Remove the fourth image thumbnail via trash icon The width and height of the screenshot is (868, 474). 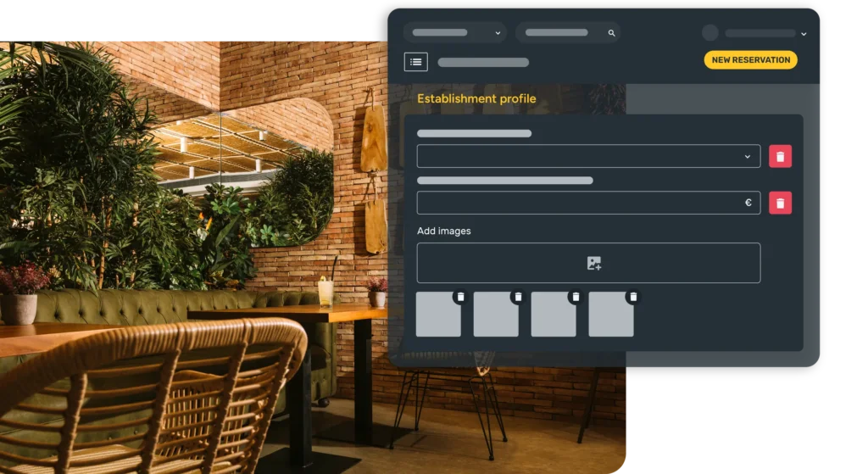(633, 297)
